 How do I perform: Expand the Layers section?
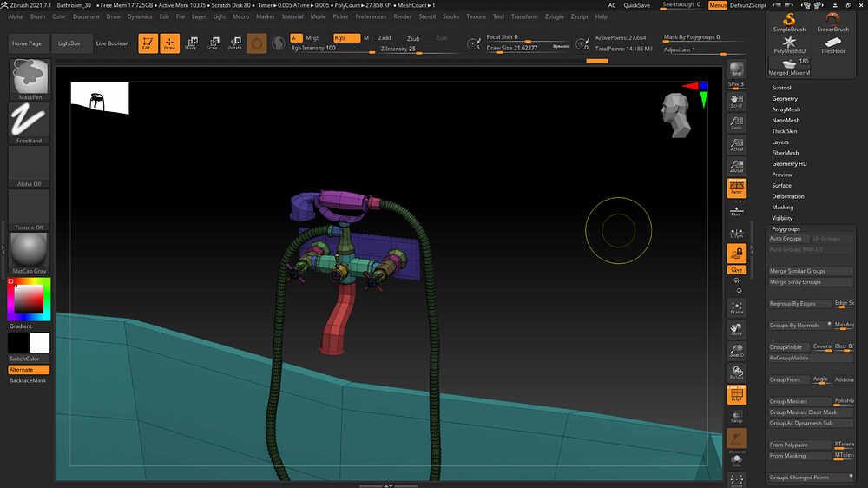pos(780,142)
